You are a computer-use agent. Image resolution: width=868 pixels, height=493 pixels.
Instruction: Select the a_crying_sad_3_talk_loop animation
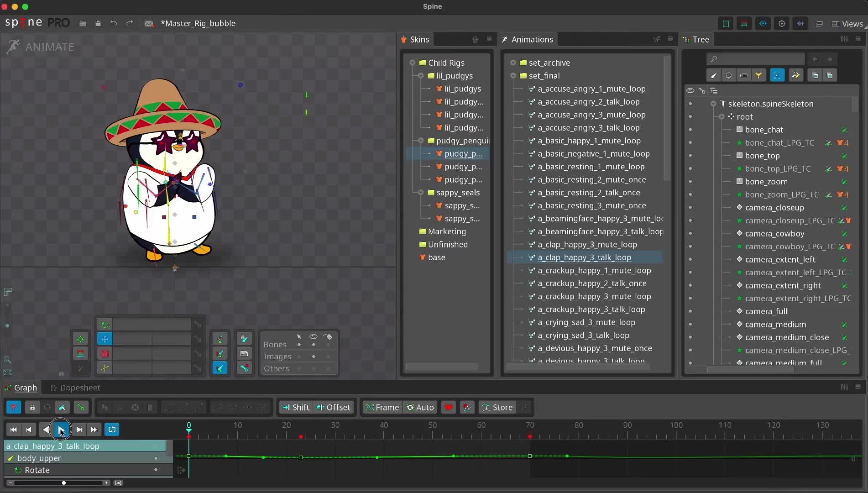583,336
